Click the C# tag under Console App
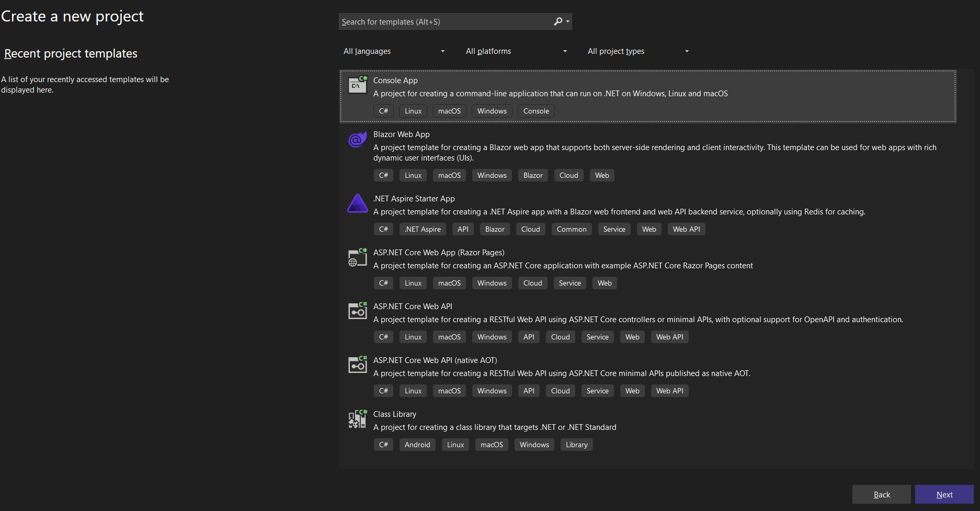 click(x=383, y=111)
